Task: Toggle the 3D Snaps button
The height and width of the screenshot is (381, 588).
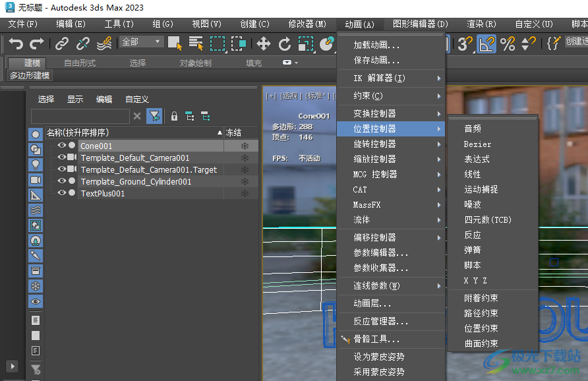Action: pyautogui.click(x=465, y=44)
